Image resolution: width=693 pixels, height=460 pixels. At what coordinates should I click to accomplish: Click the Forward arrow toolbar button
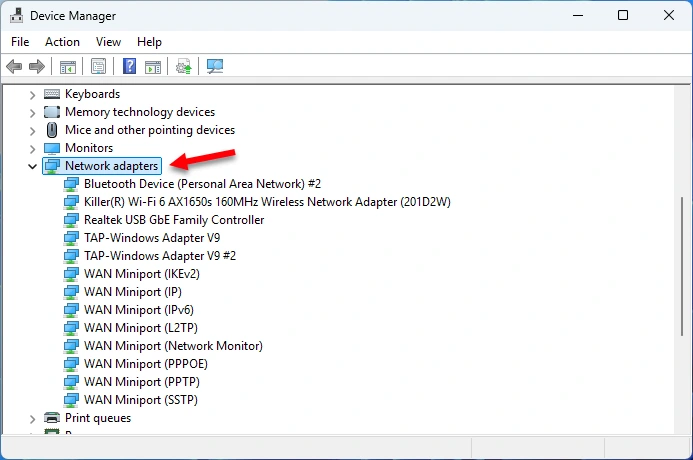coord(37,67)
